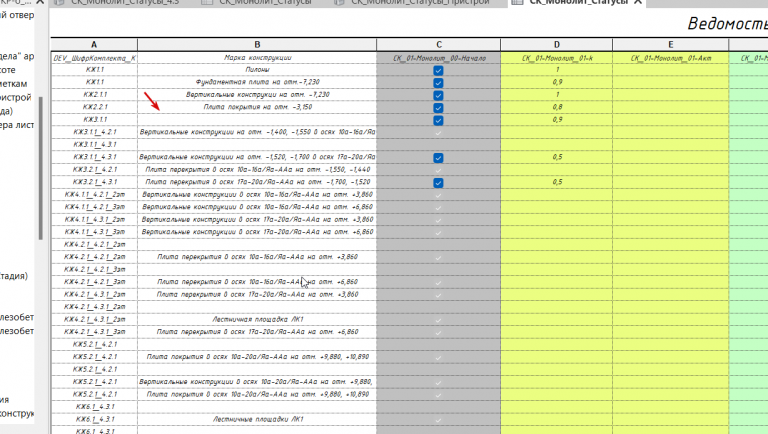Select the КЖ3.2.1_4.2.1 code cell

[94, 169]
